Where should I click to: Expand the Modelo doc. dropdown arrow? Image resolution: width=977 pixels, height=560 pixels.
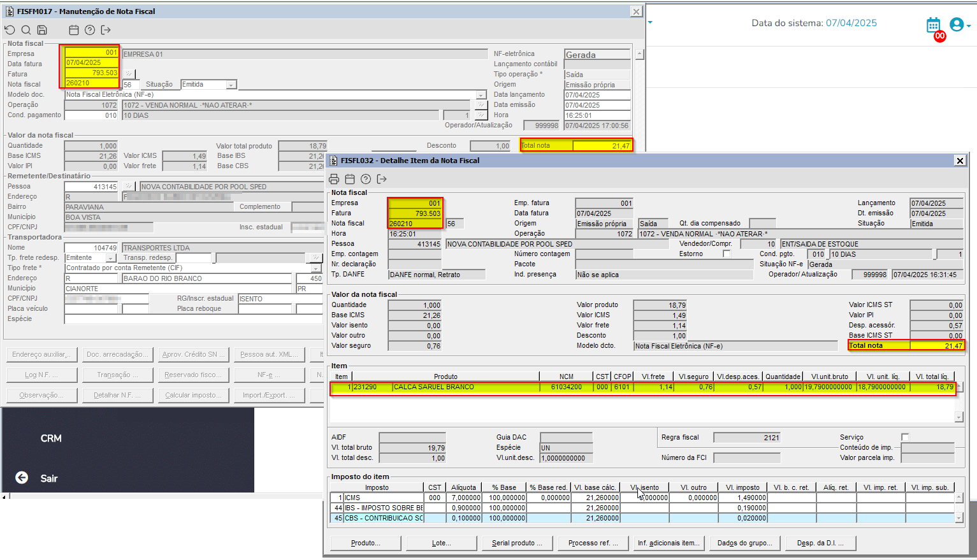click(481, 95)
